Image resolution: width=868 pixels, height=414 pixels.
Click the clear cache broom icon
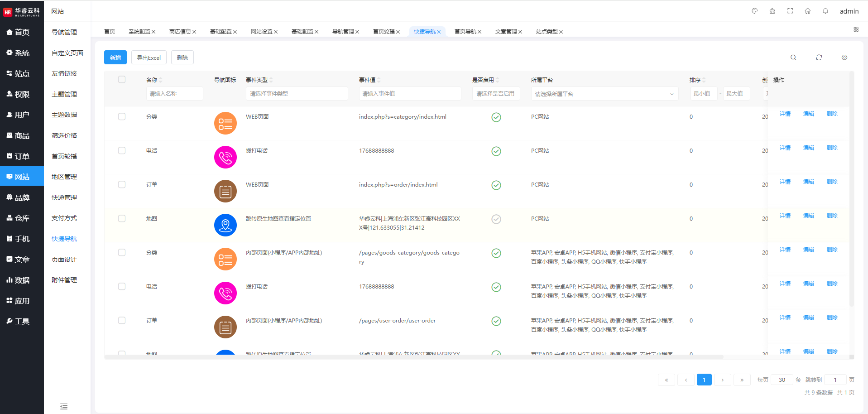pos(772,11)
